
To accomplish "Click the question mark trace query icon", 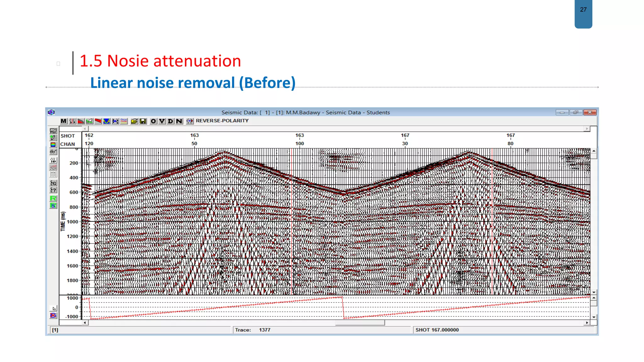I will coord(53,190).
